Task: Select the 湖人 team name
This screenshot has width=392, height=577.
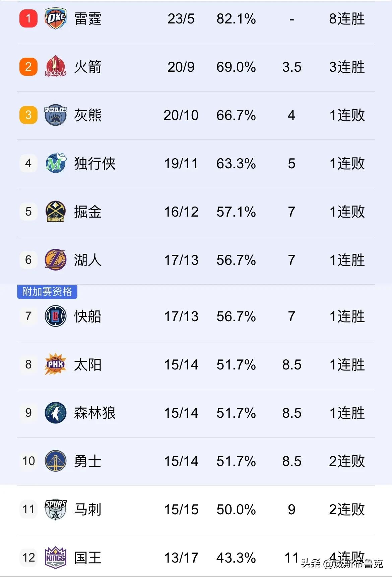Action: 88,260
